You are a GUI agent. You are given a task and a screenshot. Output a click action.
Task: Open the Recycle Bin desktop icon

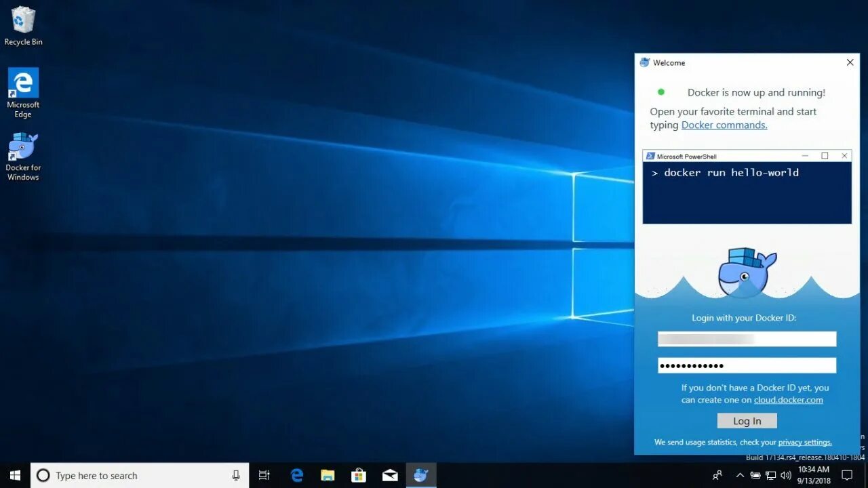[23, 26]
